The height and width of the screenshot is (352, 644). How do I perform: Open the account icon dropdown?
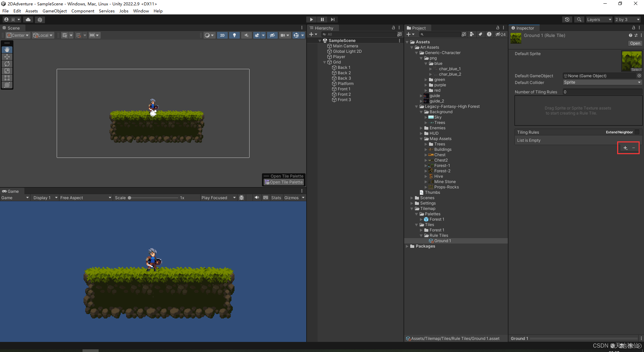pos(12,19)
